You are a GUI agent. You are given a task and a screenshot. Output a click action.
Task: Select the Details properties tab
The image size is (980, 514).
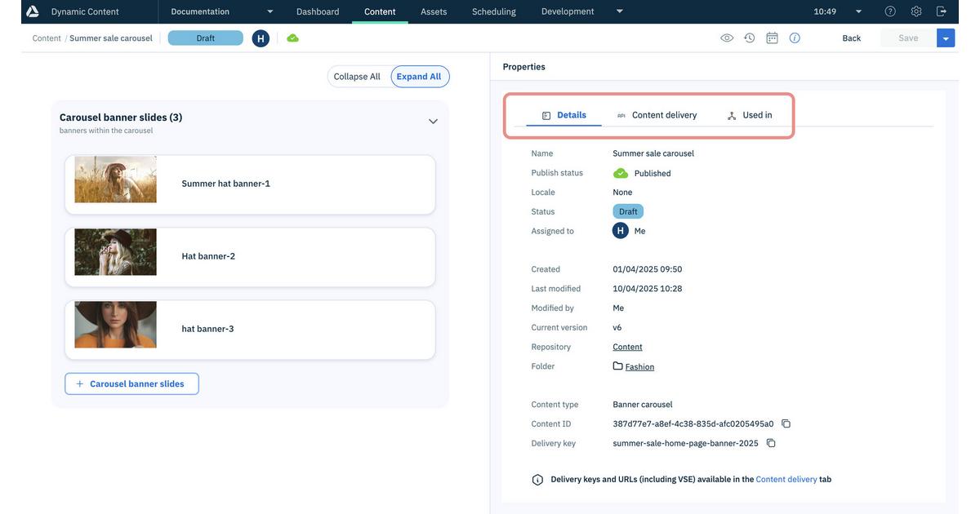pyautogui.click(x=564, y=115)
